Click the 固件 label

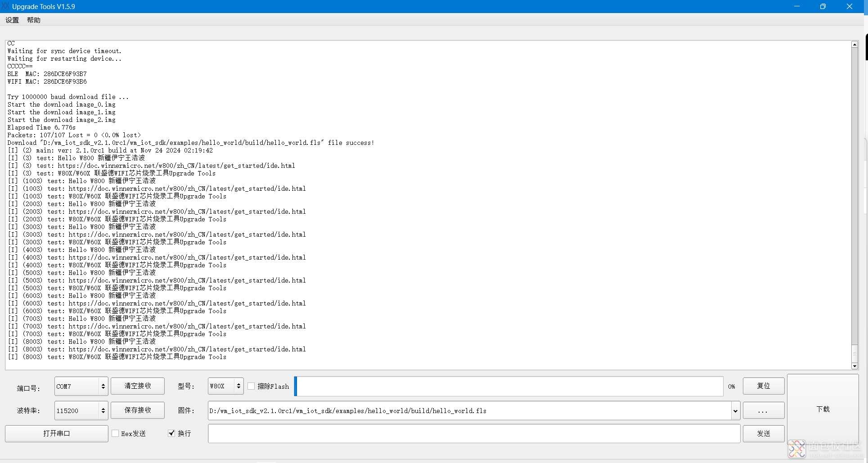[186, 410]
